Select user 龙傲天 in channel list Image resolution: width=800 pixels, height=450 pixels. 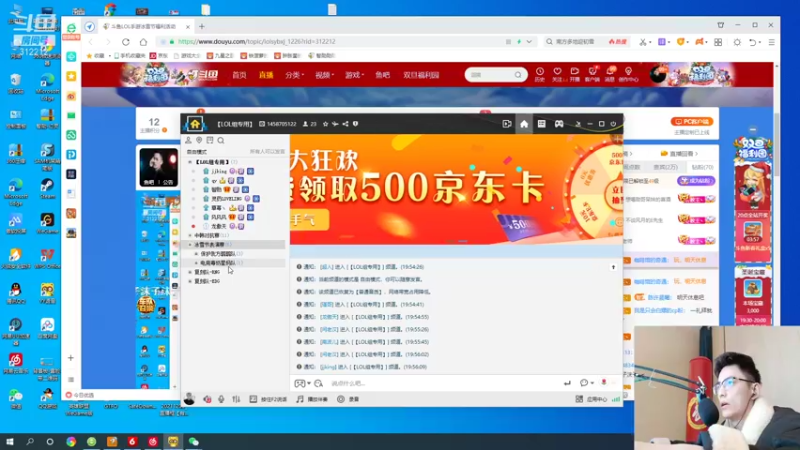tap(219, 227)
